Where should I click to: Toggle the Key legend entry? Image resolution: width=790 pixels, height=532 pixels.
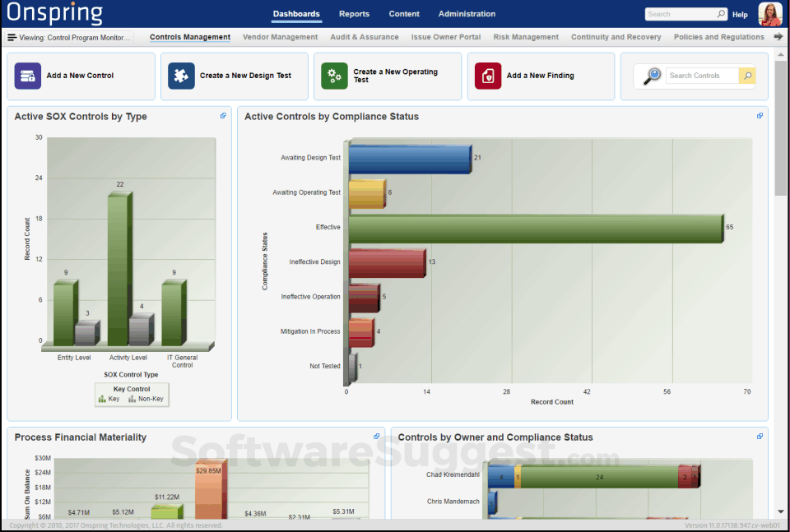109,399
